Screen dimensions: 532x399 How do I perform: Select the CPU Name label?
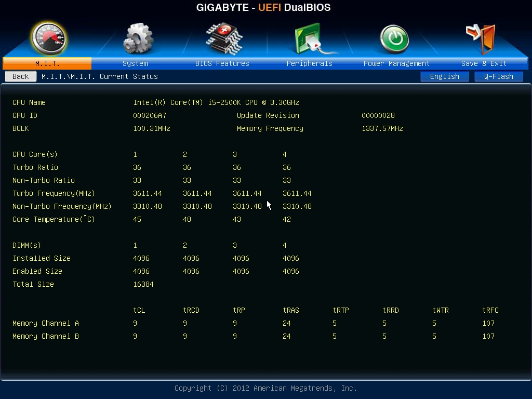click(x=29, y=102)
